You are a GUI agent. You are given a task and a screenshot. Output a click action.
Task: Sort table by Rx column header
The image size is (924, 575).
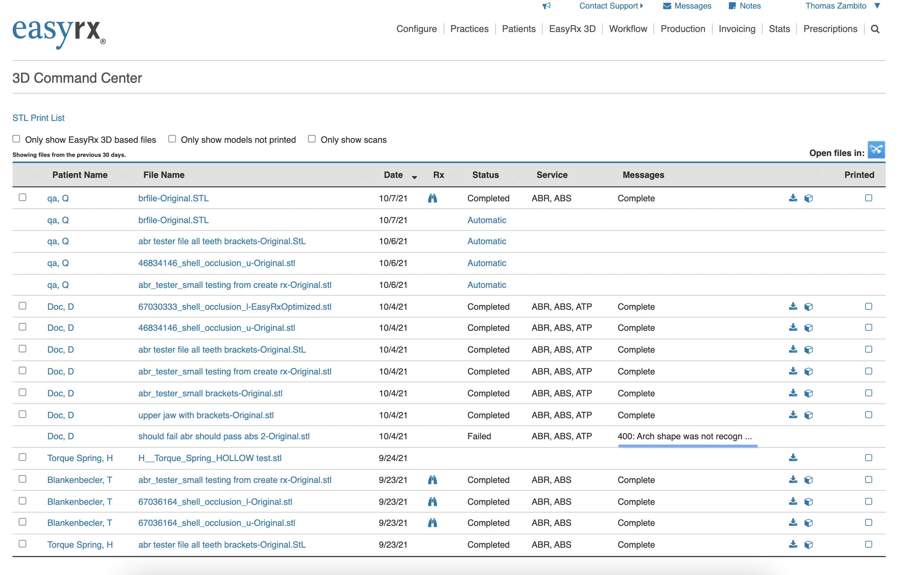439,175
